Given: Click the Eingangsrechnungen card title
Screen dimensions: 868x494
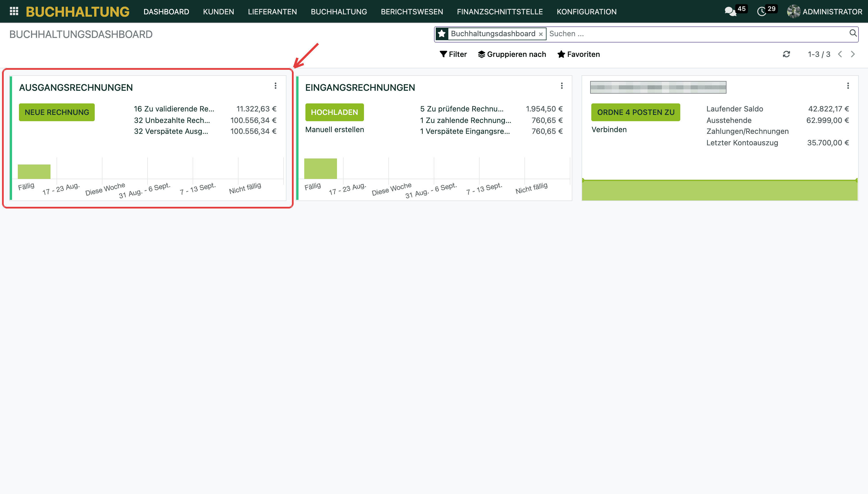Looking at the screenshot, I should 360,88.
